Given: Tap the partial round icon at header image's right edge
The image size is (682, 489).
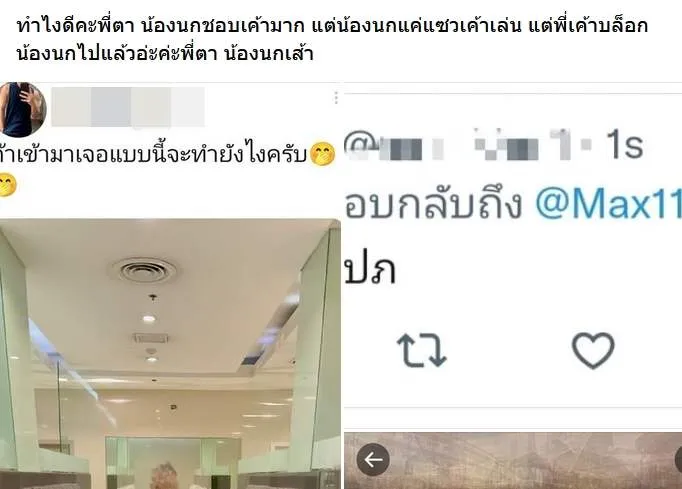Looking at the screenshot, I should 678,459.
